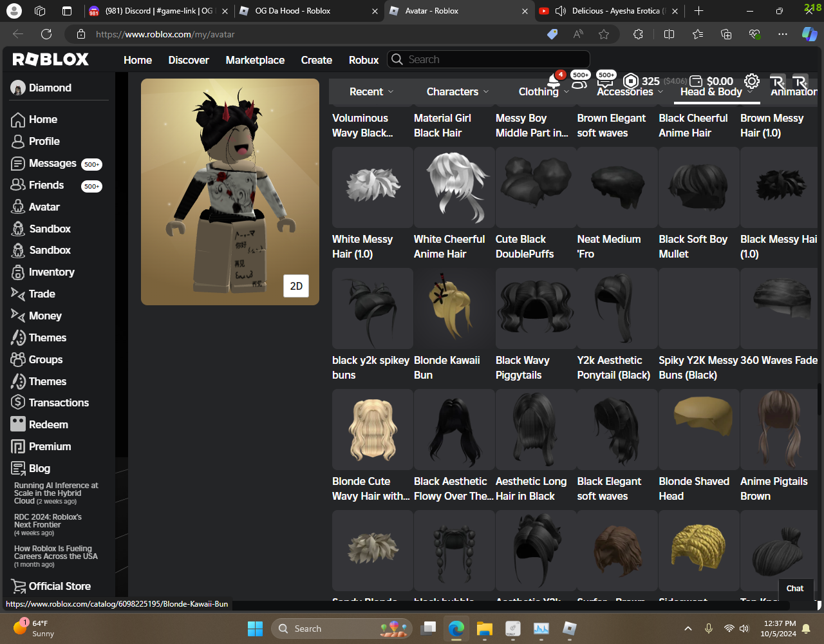The image size is (824, 644).
Task: Select Blonde Shaved Head thumbnail
Action: pyautogui.click(x=699, y=430)
